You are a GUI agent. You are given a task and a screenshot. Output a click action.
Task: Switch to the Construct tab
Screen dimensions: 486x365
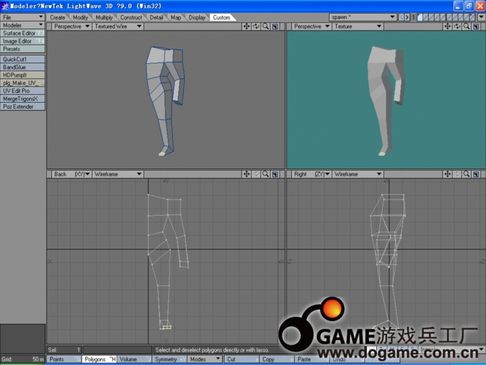point(131,17)
